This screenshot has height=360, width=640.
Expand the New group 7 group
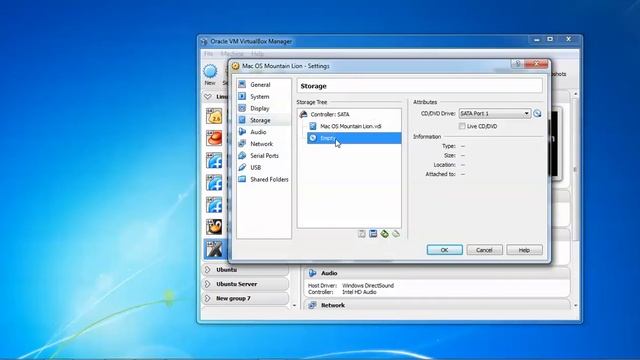point(208,298)
